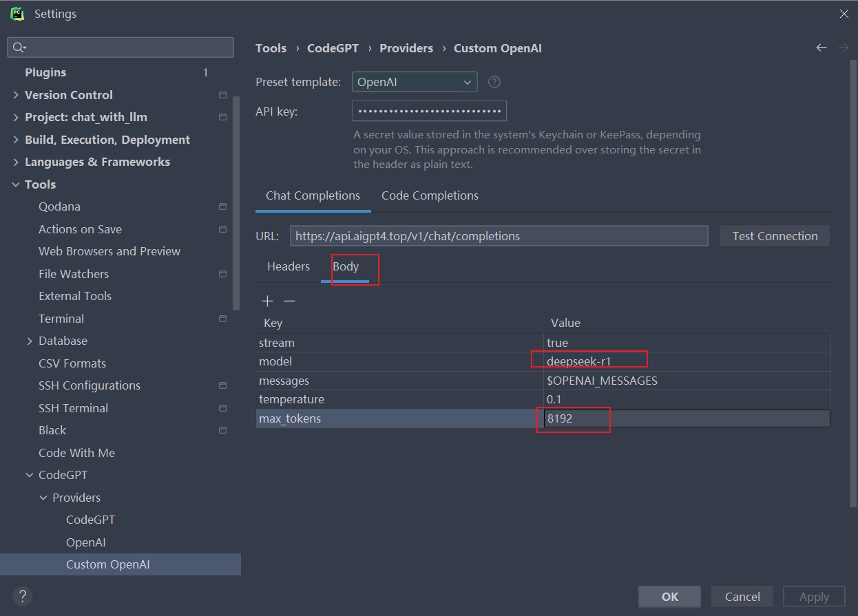Select Qodana under Tools
The height and width of the screenshot is (616, 858).
pyautogui.click(x=59, y=206)
